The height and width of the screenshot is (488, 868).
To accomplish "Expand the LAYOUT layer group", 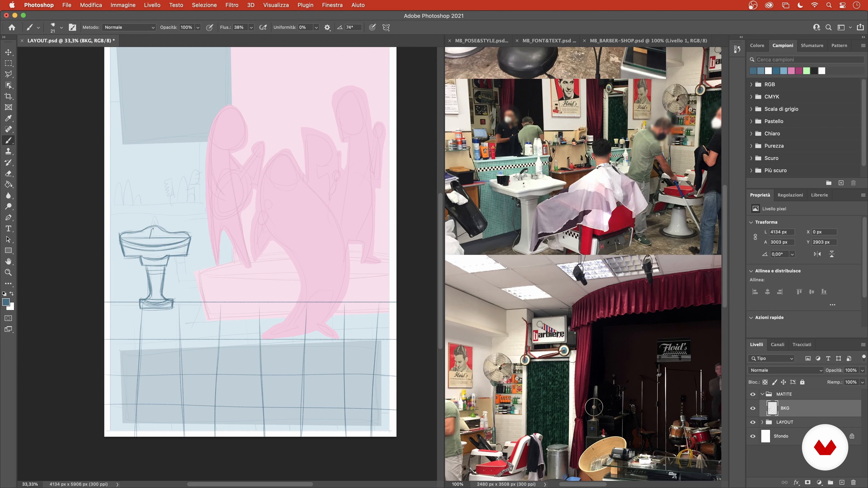I will click(762, 422).
